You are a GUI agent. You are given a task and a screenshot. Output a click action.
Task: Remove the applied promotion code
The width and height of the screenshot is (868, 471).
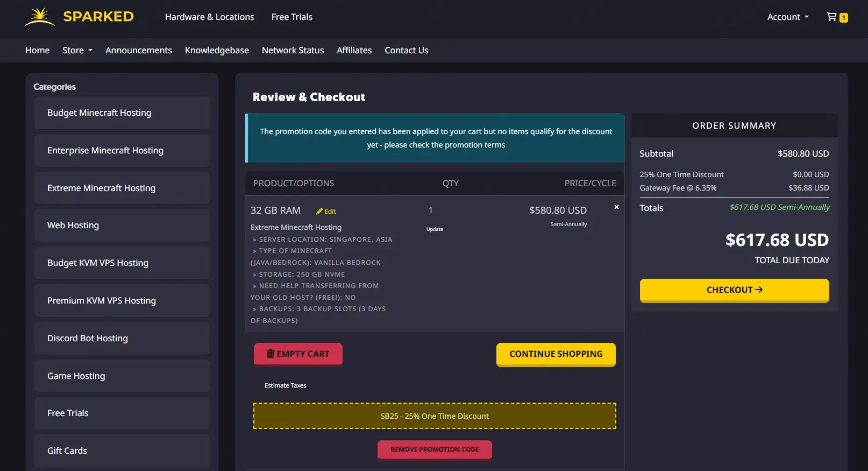[435, 449]
